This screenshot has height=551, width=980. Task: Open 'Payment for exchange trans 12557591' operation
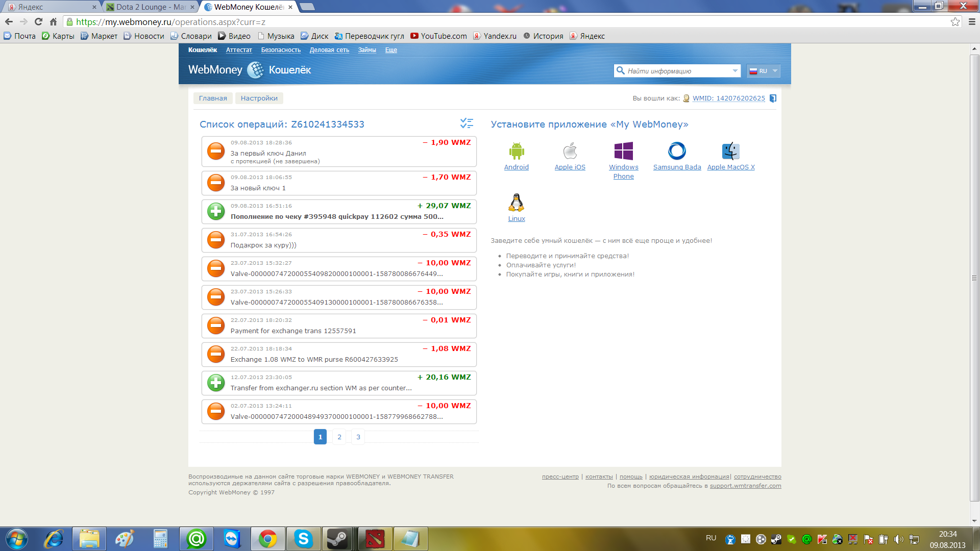[339, 325]
